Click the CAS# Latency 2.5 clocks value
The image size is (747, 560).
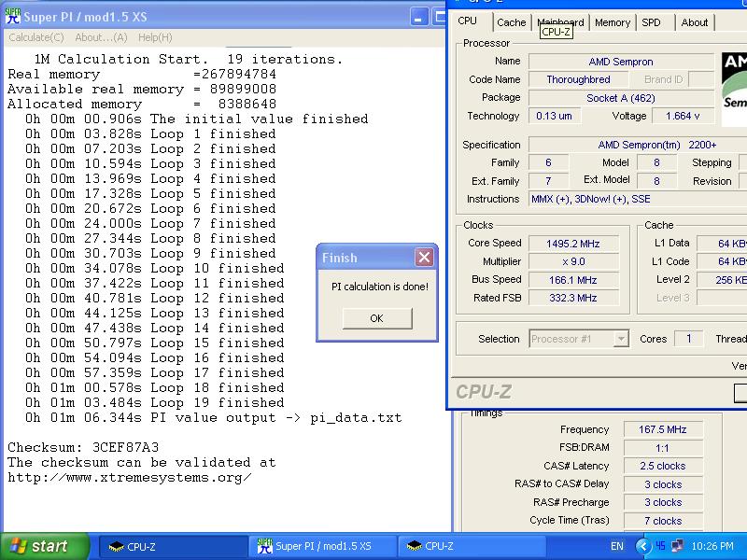pos(663,466)
